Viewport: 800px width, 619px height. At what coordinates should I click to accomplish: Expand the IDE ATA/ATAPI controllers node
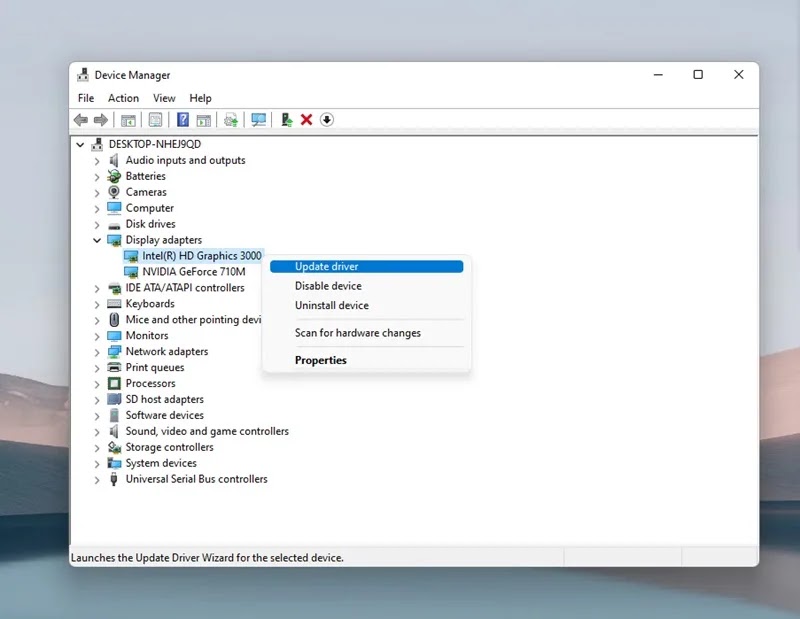coord(97,288)
